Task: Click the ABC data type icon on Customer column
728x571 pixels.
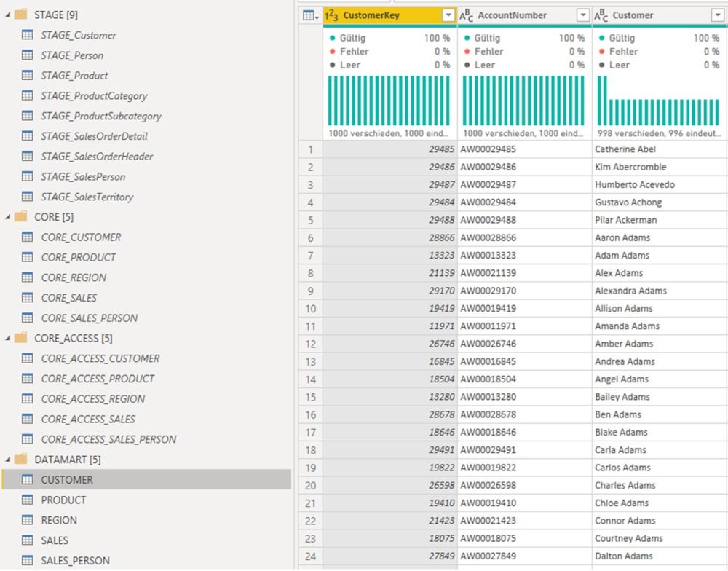Action: [x=602, y=15]
